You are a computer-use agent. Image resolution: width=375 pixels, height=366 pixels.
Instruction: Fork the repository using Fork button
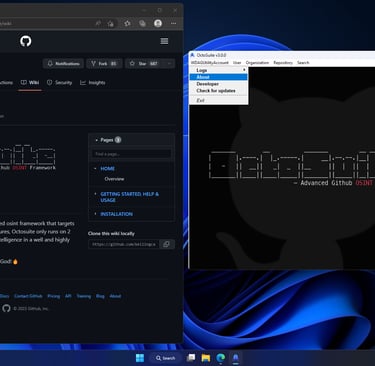coord(104,63)
